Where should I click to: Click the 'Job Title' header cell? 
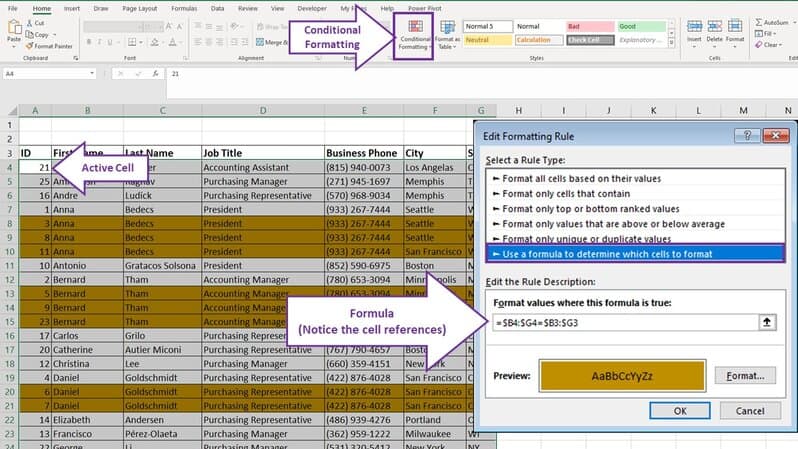[x=263, y=153]
